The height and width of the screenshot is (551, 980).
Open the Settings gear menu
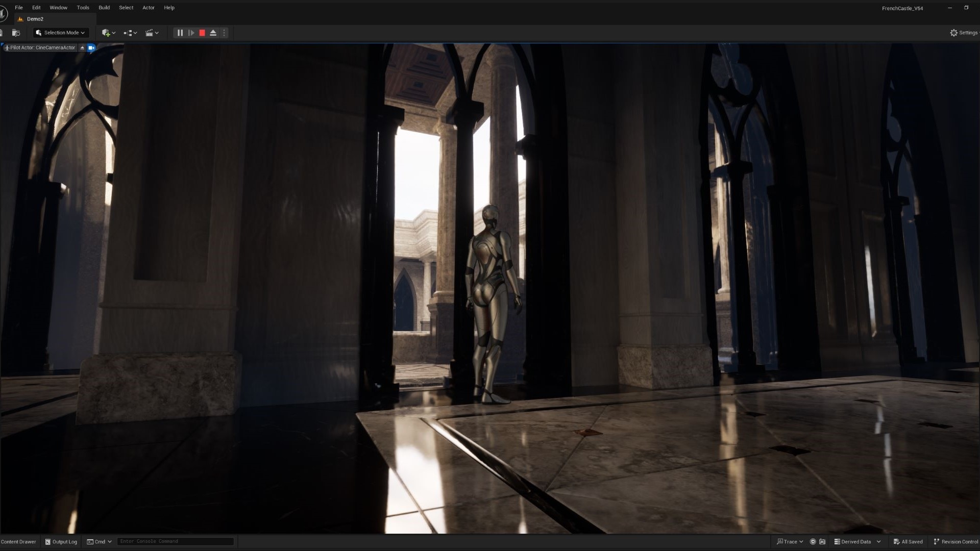point(963,33)
